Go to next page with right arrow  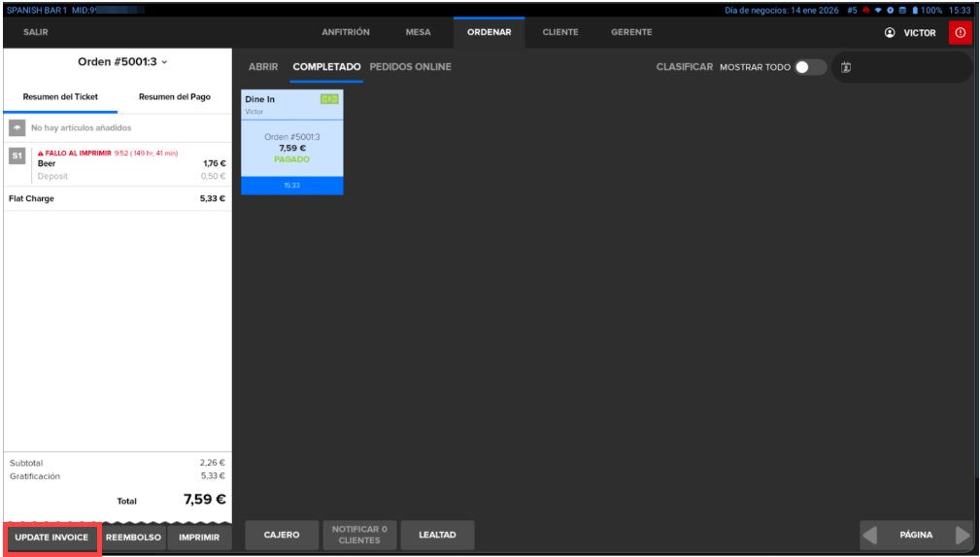962,535
